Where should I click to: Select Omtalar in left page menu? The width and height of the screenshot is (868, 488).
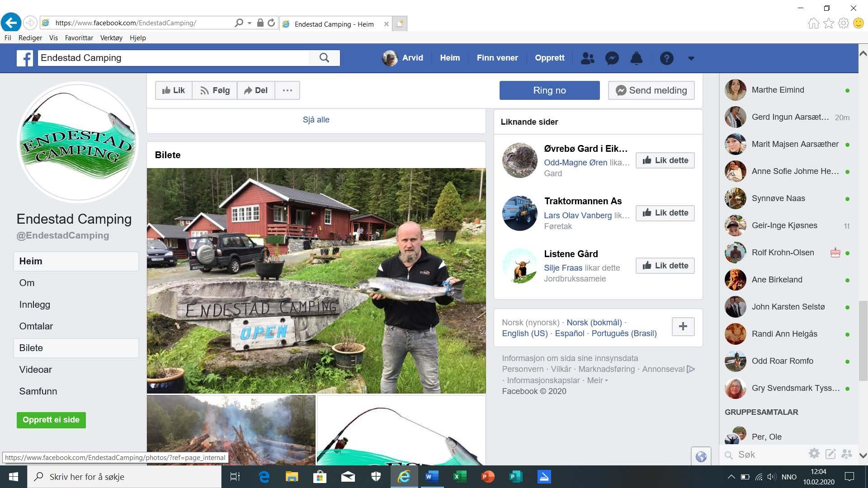pos(36,326)
